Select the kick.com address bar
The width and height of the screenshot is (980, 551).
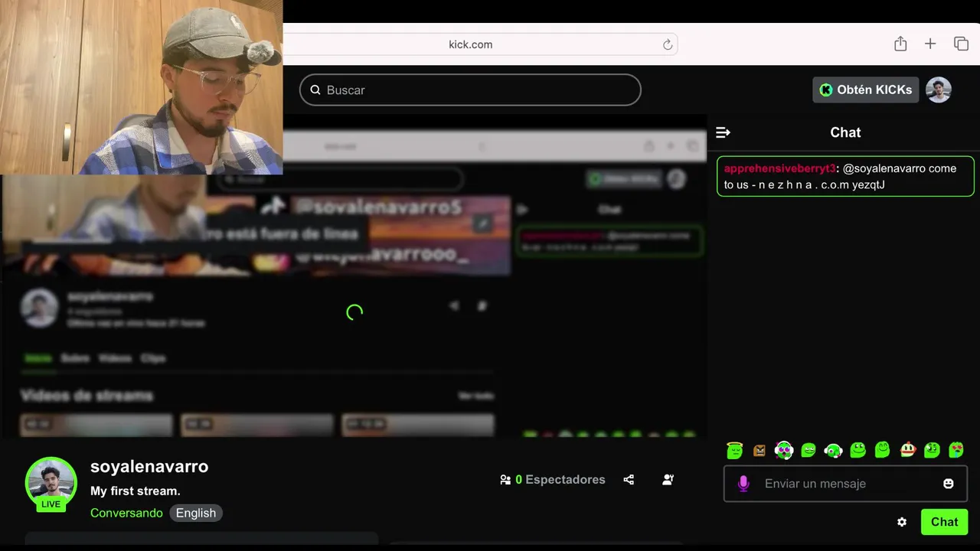470,44
